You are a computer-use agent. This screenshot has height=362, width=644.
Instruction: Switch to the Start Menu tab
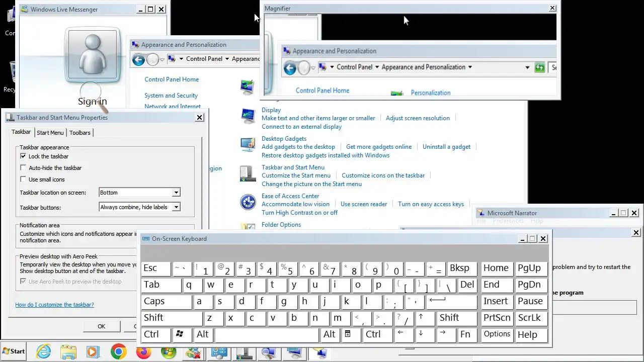(x=50, y=133)
